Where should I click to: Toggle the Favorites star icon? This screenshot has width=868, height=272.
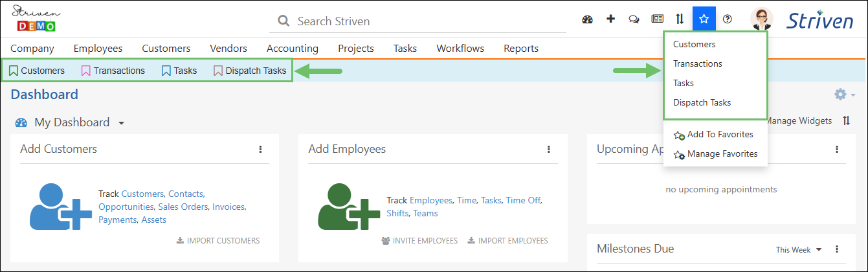click(x=704, y=19)
